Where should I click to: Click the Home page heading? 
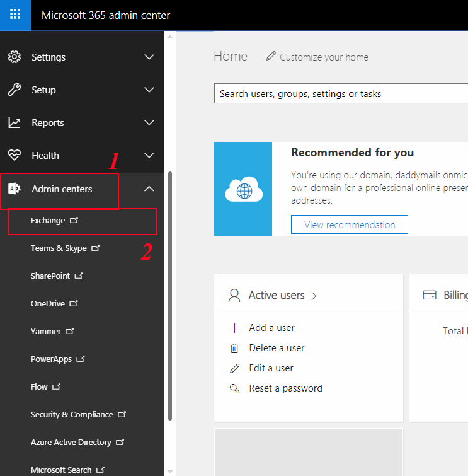[x=231, y=57]
